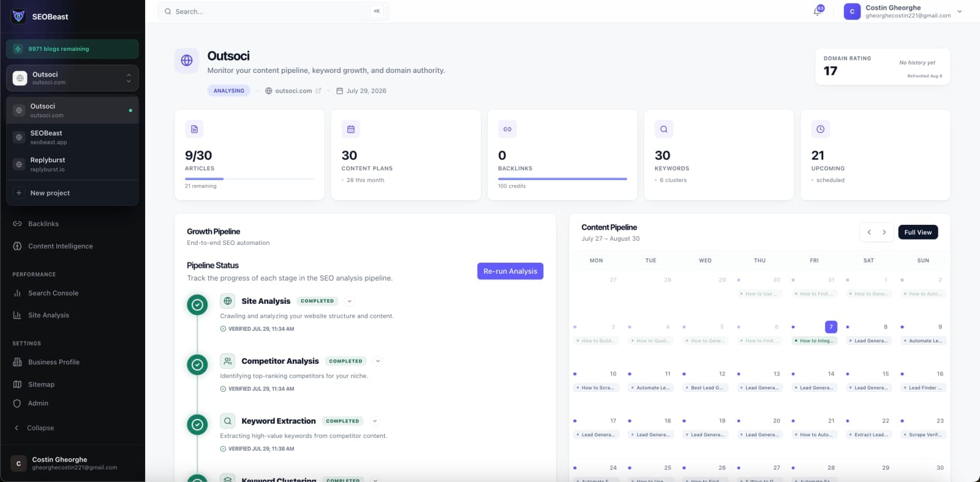Go to previous calendar period arrow
980x482 pixels.
click(869, 232)
